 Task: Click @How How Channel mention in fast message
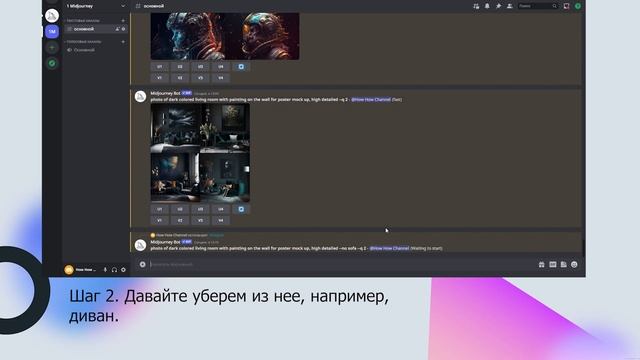tap(371, 100)
